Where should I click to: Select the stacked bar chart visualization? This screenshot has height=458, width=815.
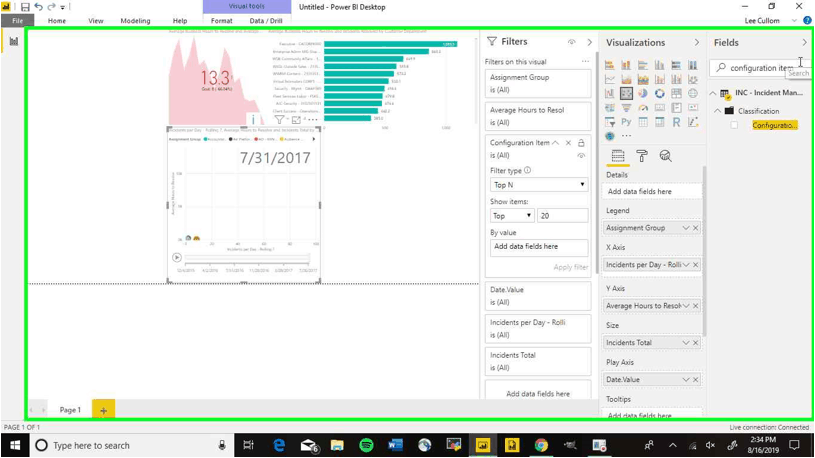[x=610, y=65]
